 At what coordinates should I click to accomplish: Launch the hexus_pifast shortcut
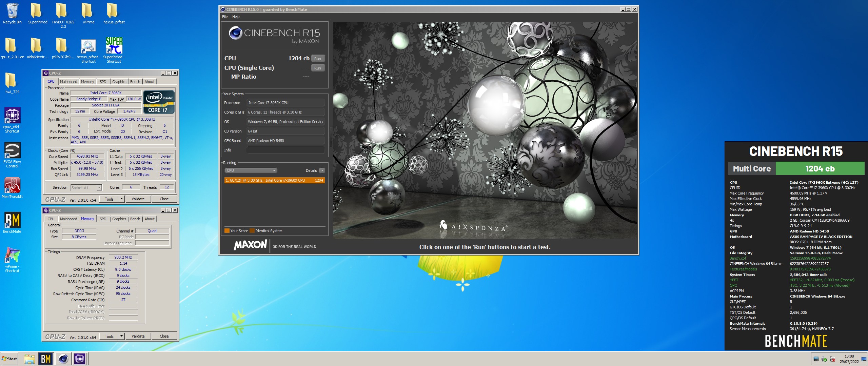click(x=88, y=50)
